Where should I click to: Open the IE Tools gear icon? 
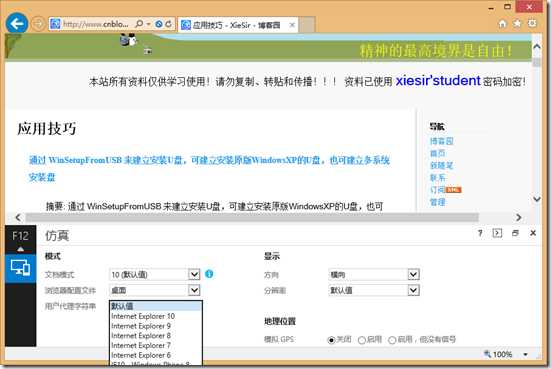[532, 23]
